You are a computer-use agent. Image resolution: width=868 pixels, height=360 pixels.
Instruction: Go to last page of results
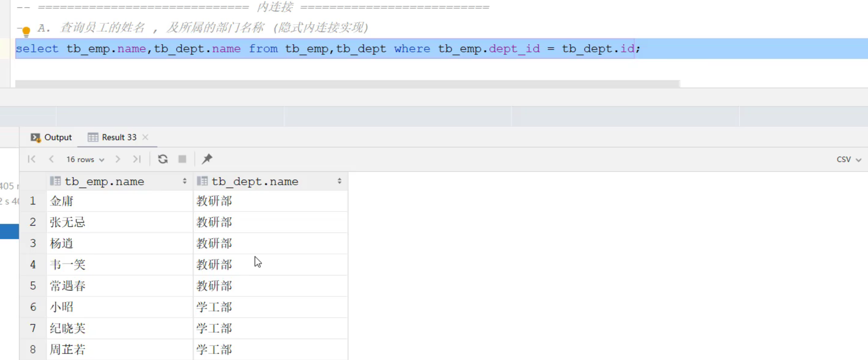pyautogui.click(x=137, y=159)
